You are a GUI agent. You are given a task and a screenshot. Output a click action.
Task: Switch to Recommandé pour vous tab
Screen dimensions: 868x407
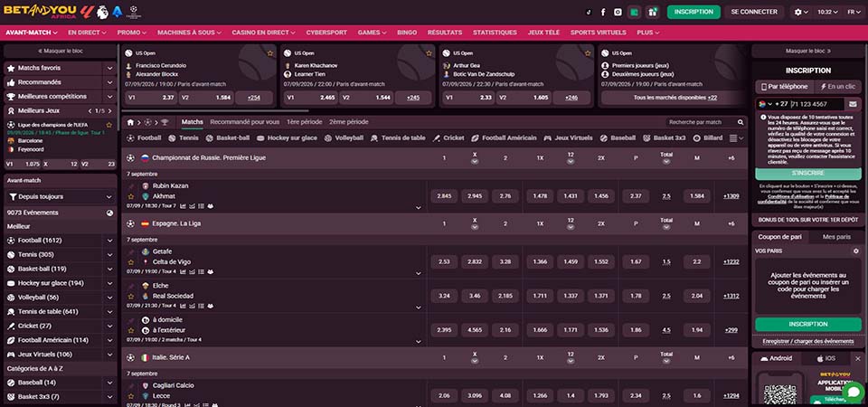245,122
